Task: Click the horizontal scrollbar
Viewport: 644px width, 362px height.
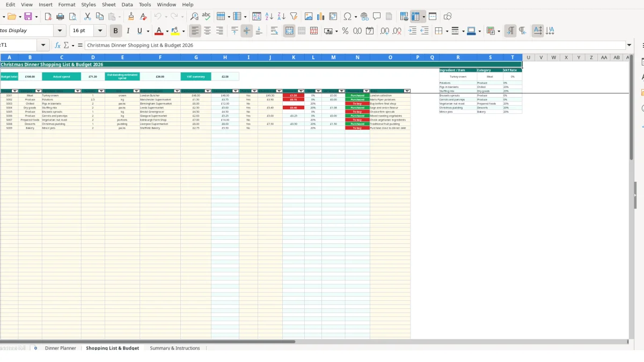Action: pos(148,342)
